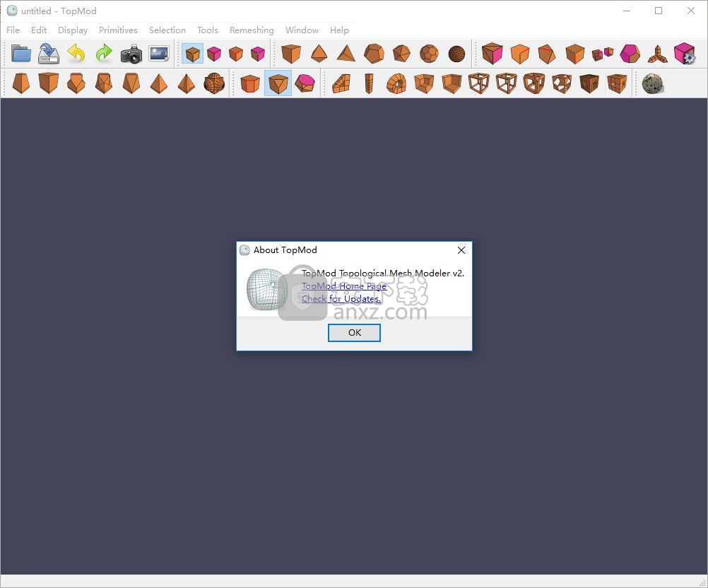Create an orange dodecahedron primitive
The width and height of the screenshot is (708, 588).
(x=374, y=54)
